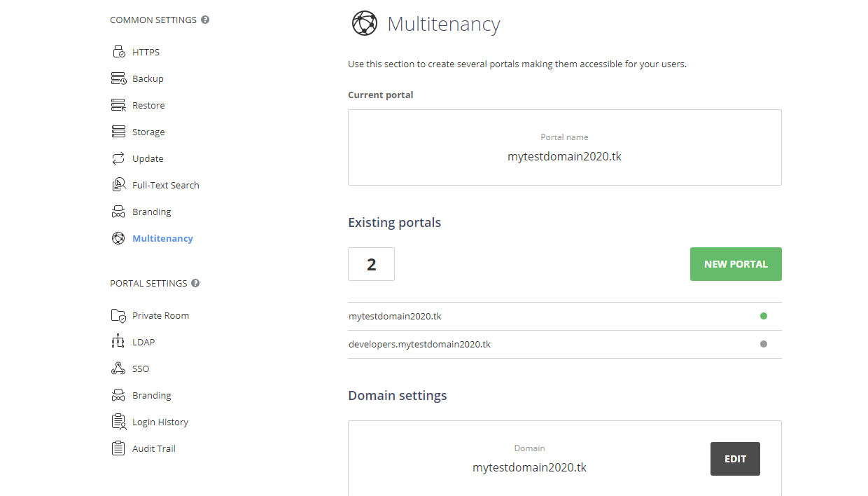Select the Storage settings icon
Screen dimensions: 868x496
click(118, 131)
